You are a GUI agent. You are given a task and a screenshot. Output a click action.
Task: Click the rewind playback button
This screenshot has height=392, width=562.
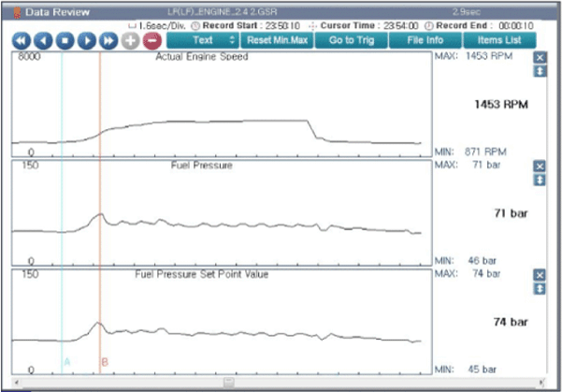point(21,41)
